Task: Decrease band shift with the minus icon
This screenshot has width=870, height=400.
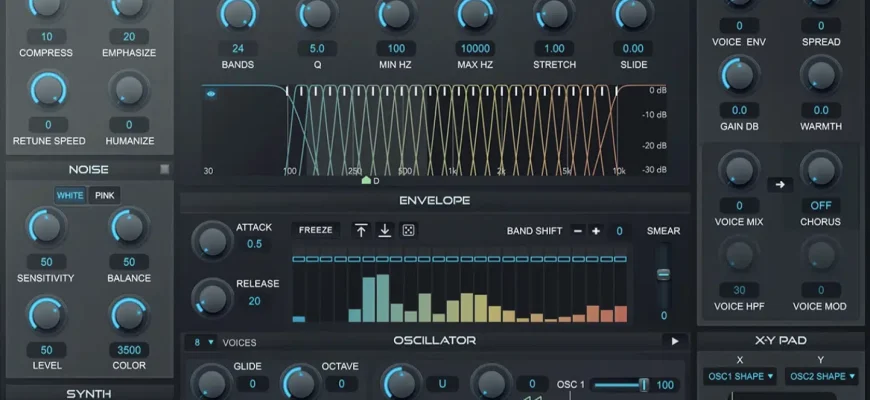Action: pyautogui.click(x=577, y=231)
